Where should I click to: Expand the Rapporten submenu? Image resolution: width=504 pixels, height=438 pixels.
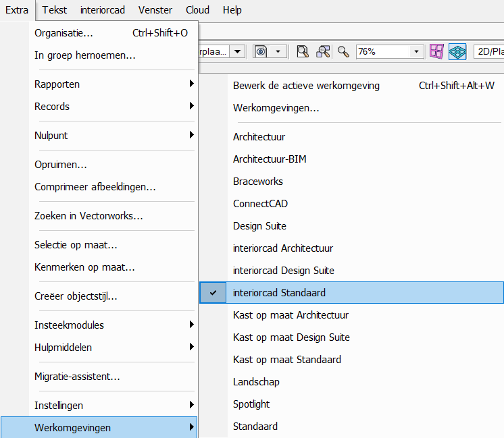(x=192, y=84)
